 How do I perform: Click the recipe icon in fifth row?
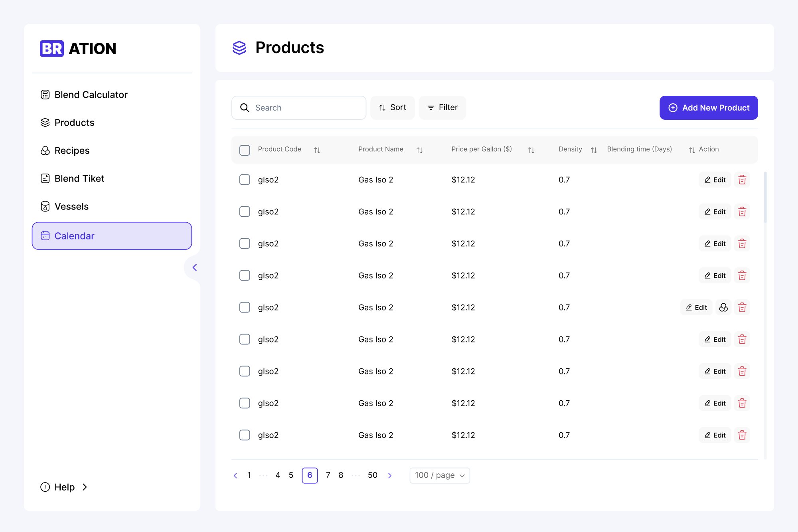723,307
